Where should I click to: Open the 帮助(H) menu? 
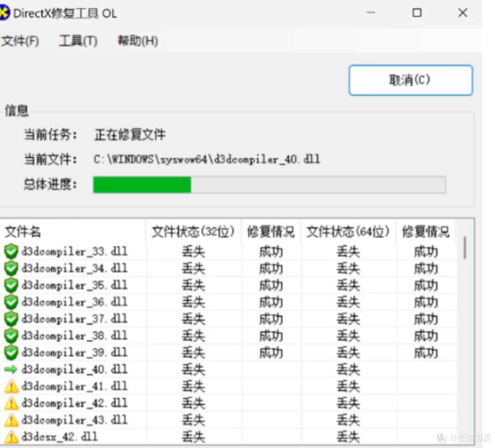(x=137, y=41)
